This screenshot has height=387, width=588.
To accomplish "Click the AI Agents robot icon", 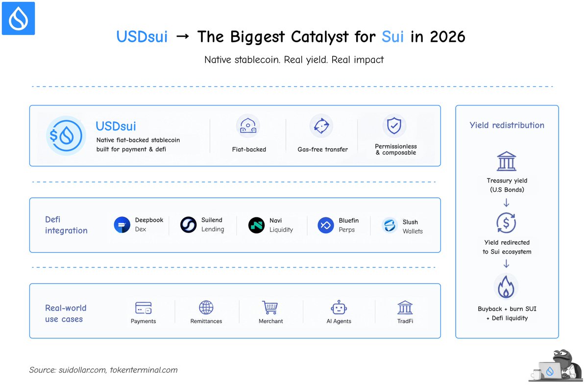I will (339, 308).
